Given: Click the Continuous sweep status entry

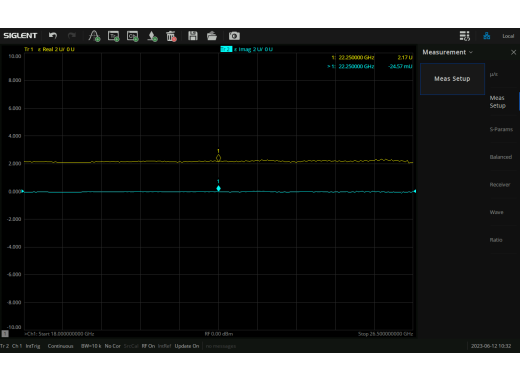Looking at the screenshot, I should [60, 346].
